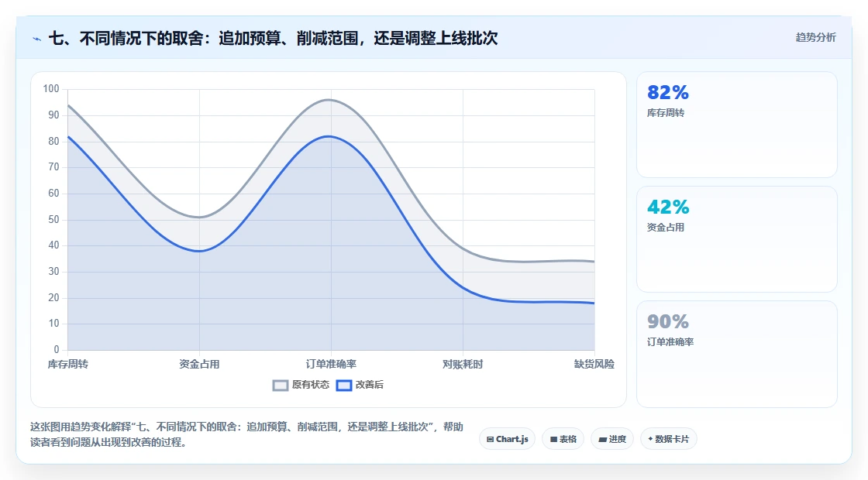868x480 pixels.
Task: Click the y-axis value 20
Action: 53,297
